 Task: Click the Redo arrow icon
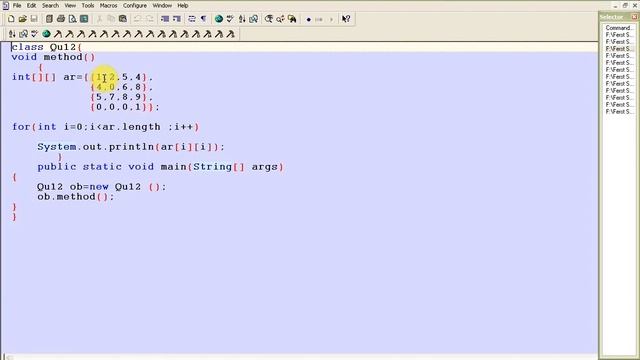pyautogui.click(x=149, y=19)
